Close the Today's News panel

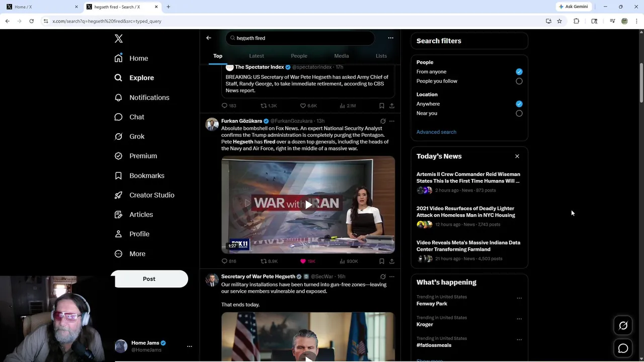517,156
